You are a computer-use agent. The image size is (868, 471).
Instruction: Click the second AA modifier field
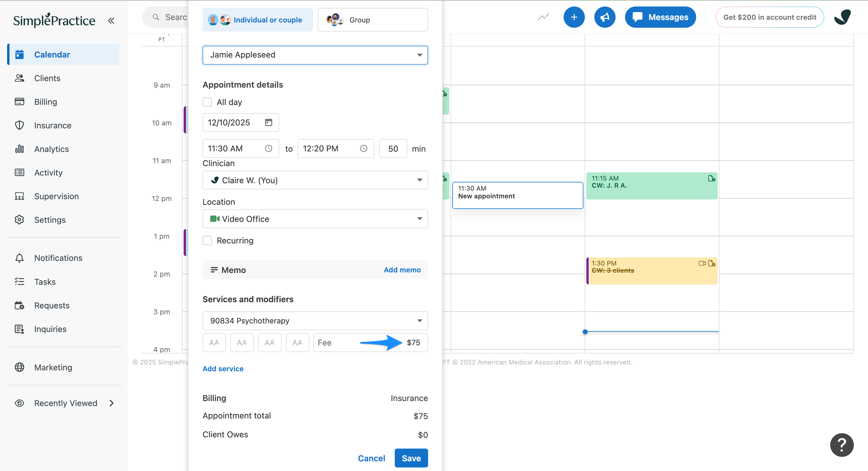[x=242, y=343]
